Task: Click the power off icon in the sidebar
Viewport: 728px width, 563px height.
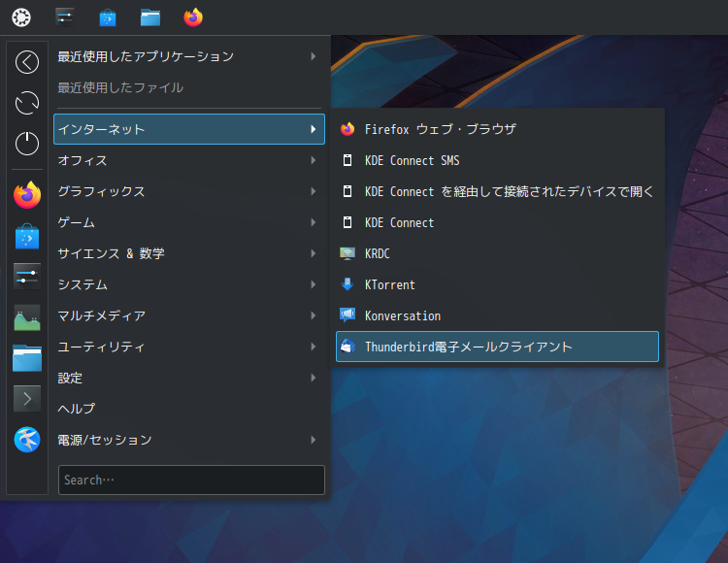Action: (x=27, y=143)
